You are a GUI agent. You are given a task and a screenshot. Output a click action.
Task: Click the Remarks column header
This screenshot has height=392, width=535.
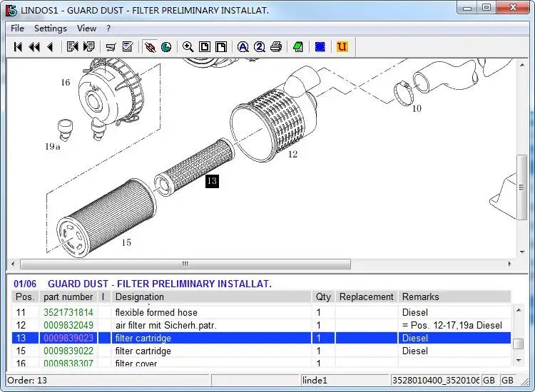click(454, 297)
